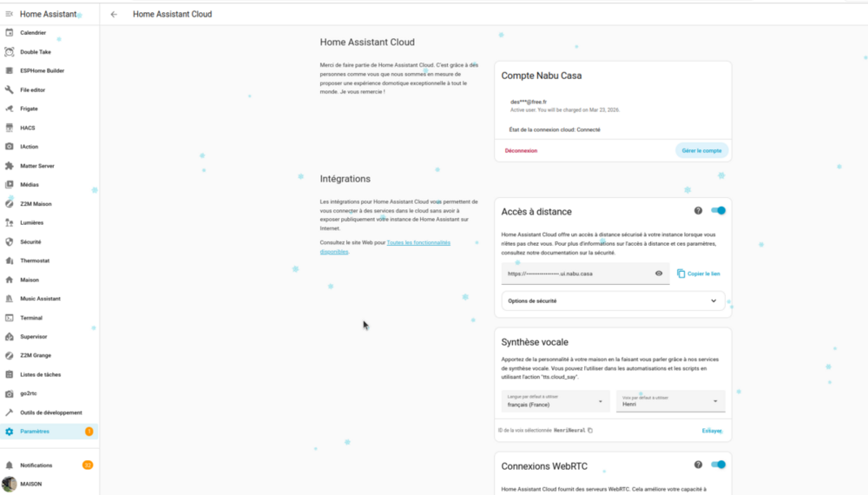This screenshot has height=495, width=868.
Task: Click the back arrow in header
Action: [x=114, y=15]
